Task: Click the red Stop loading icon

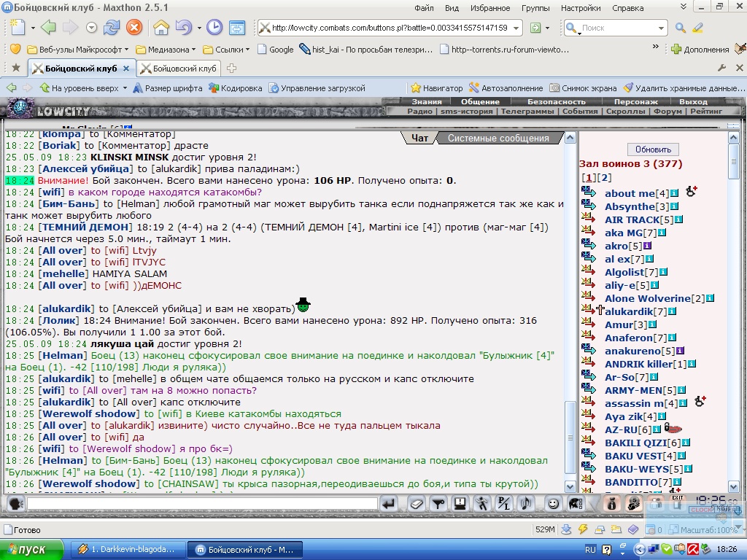Action: coord(134,28)
